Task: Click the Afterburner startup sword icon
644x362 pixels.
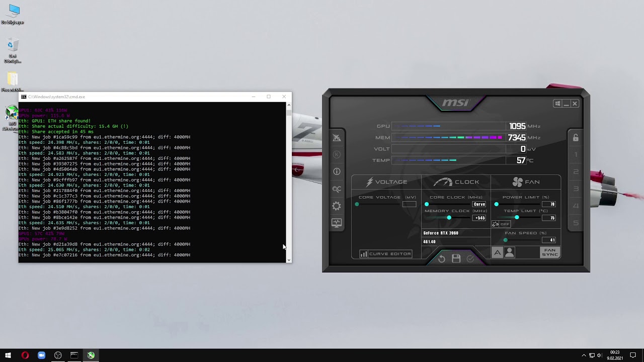Action: [x=337, y=138]
